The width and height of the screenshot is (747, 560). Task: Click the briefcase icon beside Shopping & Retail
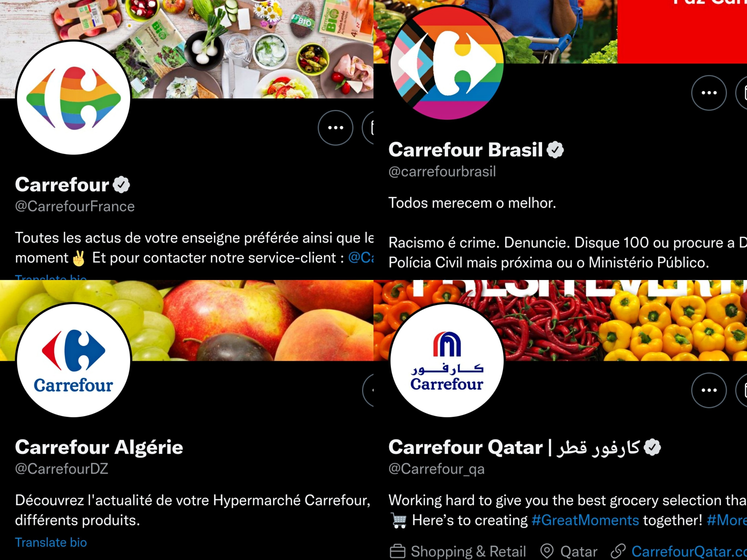(397, 551)
